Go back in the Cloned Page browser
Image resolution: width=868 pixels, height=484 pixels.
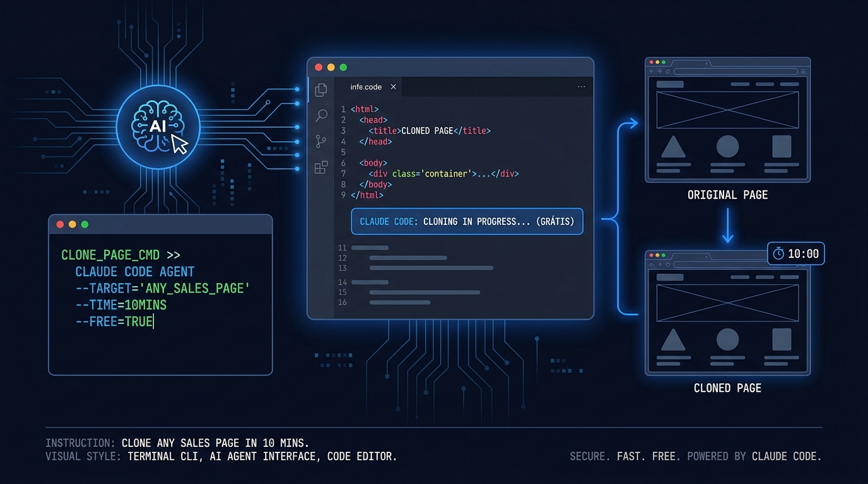click(652, 265)
